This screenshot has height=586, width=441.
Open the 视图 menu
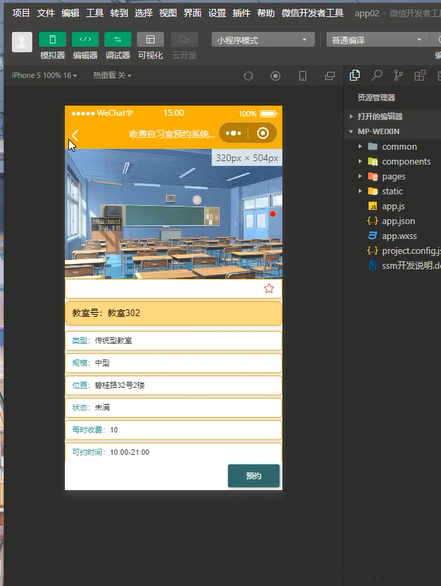tap(168, 13)
